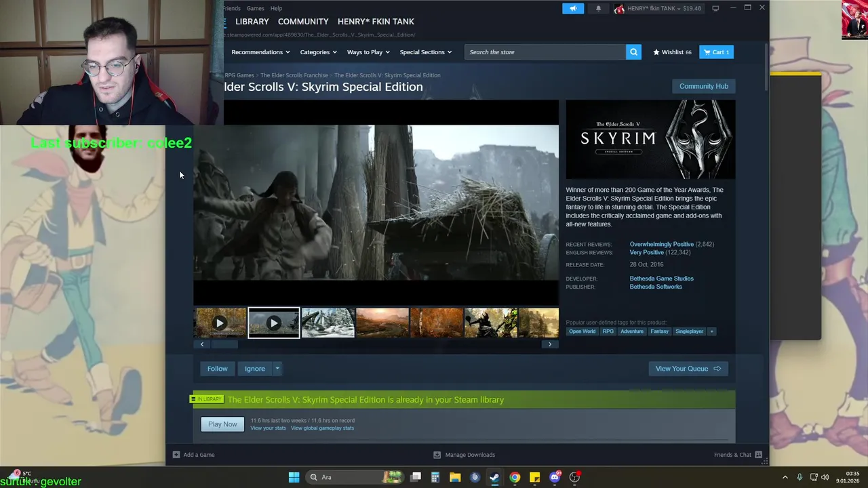
Task: Click the Fantasy tag
Action: [x=659, y=331]
